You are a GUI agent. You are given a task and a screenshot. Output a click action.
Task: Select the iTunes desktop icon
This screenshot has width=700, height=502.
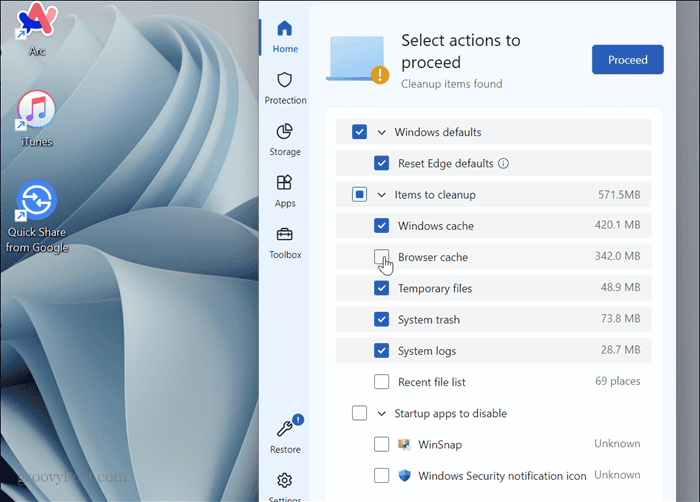point(36,119)
